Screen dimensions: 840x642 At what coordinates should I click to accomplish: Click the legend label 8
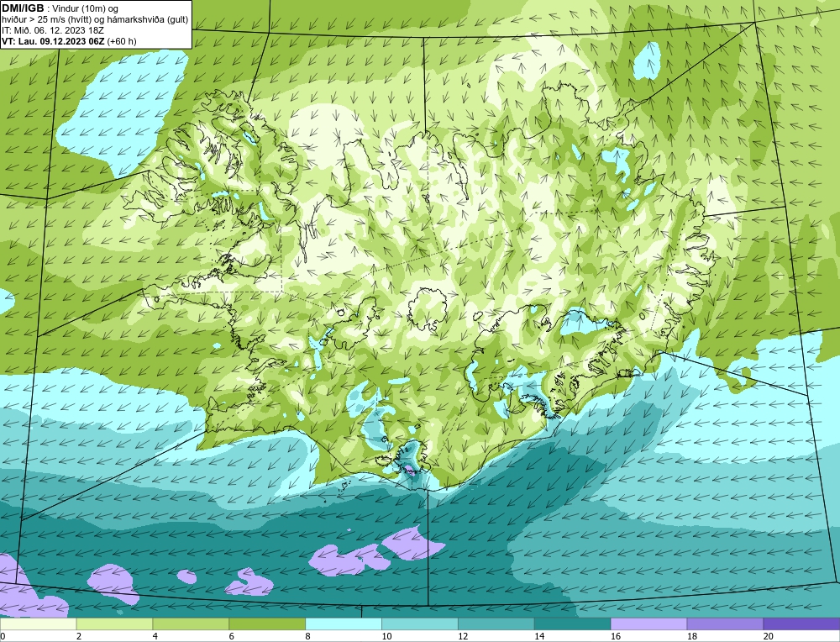307,637
